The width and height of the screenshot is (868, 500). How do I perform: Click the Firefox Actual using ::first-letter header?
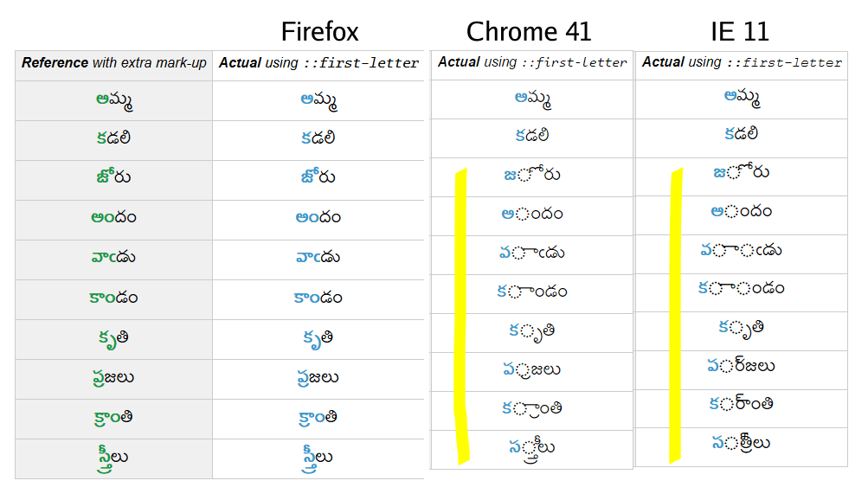tap(318, 63)
